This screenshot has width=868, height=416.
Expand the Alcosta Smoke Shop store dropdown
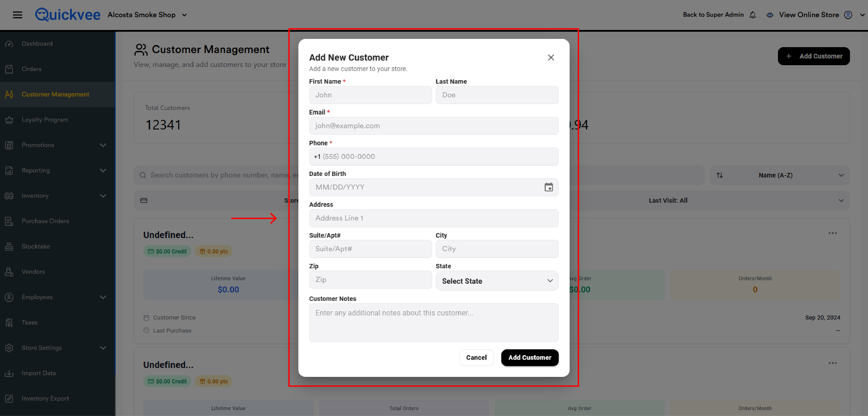[x=184, y=15]
